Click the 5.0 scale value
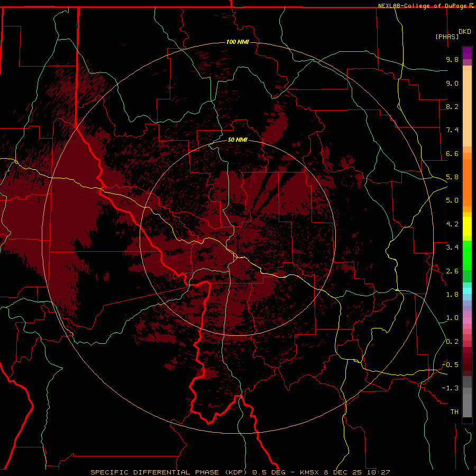 click(452, 200)
